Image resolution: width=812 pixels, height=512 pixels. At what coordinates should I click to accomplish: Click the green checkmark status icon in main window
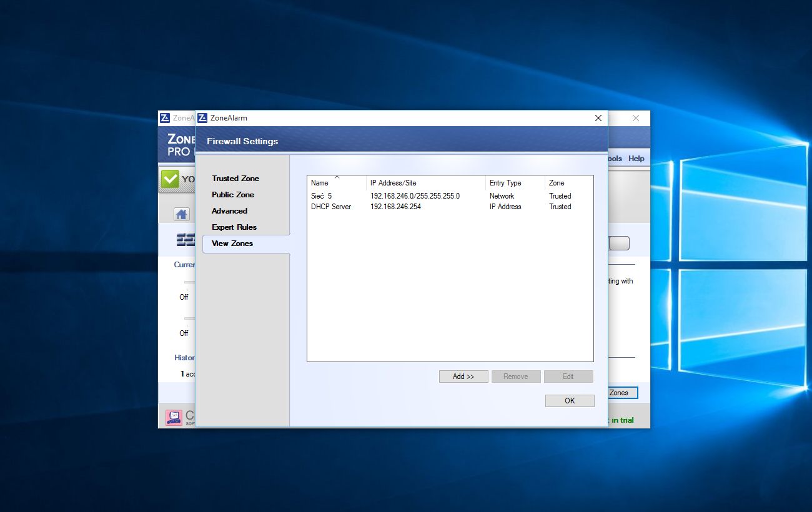coord(170,179)
